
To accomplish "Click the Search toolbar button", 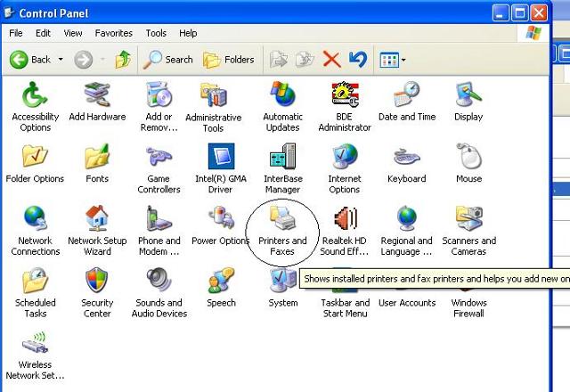I will tap(168, 60).
